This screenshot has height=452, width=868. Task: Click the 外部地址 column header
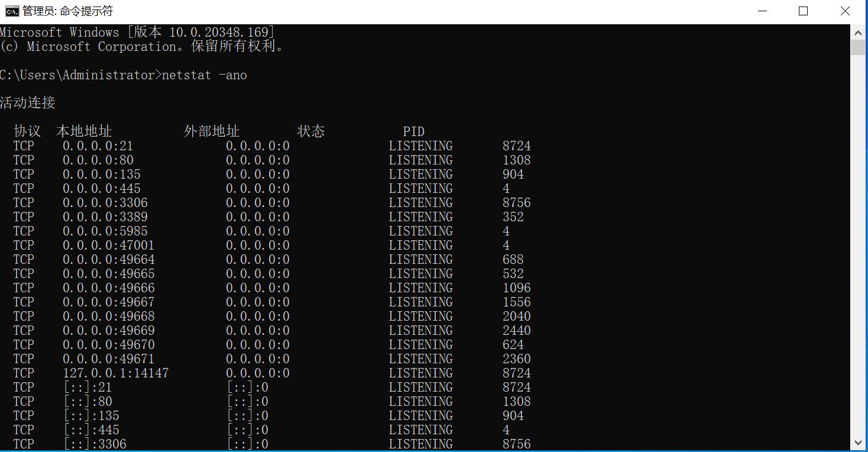(x=212, y=131)
